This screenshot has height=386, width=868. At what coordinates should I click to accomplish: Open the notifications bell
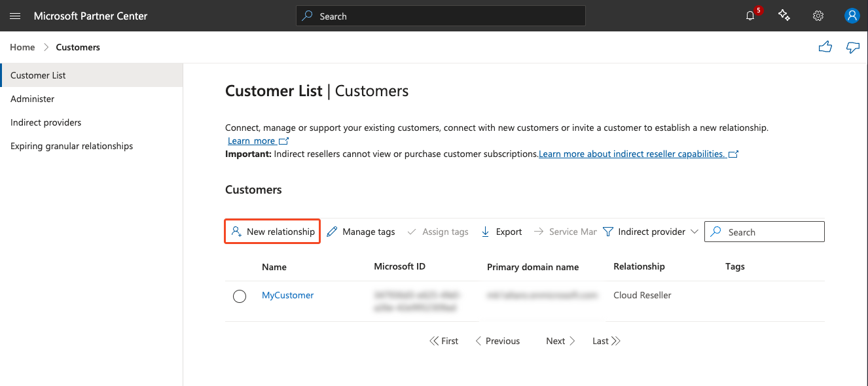pyautogui.click(x=750, y=16)
